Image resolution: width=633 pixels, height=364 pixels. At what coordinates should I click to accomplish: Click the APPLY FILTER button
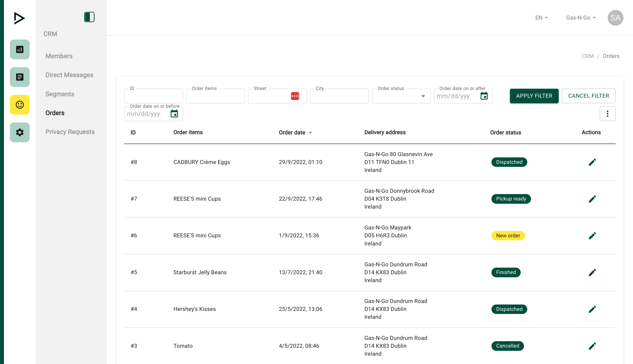click(534, 96)
